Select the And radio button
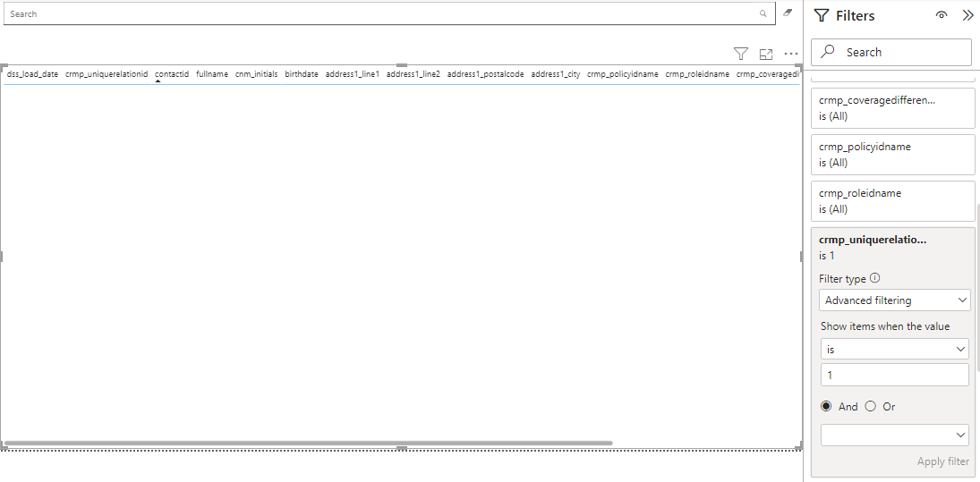980x482 pixels. pos(826,407)
